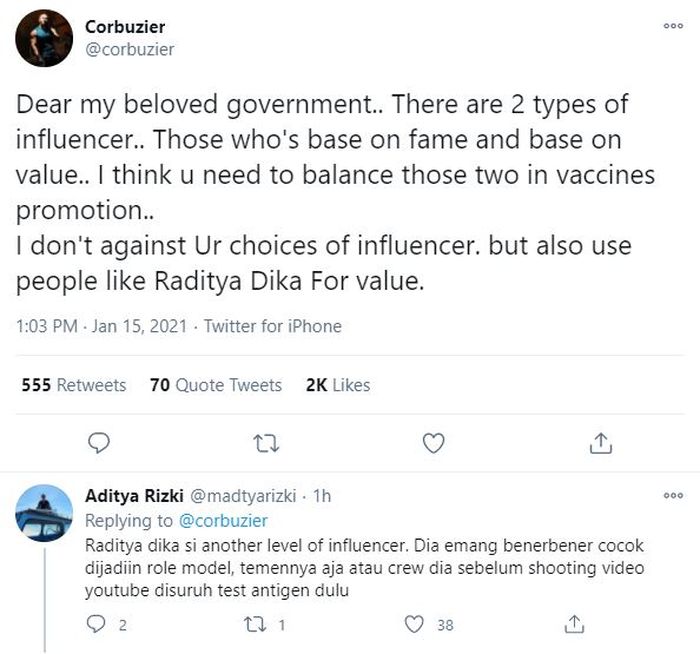Viewport: 700px width, 654px height.
Task: Show the 2K Likes list
Action: pyautogui.click(x=337, y=385)
